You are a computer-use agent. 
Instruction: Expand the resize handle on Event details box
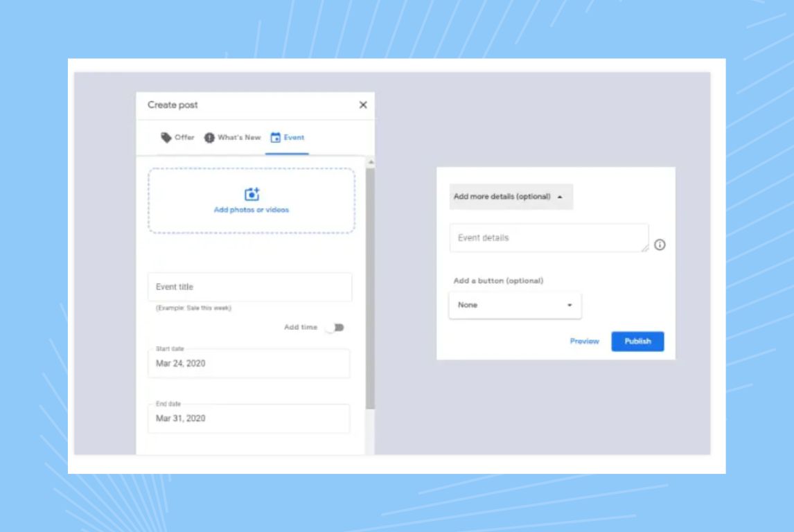[x=646, y=248]
